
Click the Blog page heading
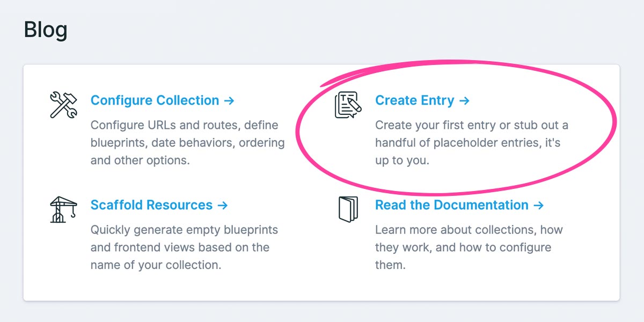point(45,30)
